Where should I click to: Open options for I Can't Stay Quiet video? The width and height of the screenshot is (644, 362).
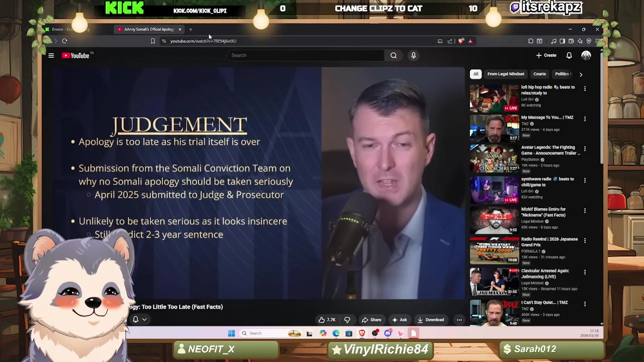[585, 304]
